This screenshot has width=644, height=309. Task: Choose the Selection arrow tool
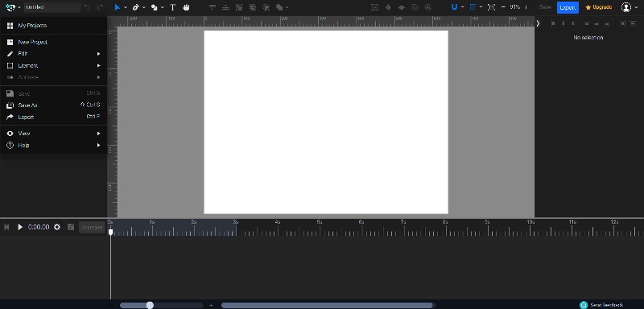[x=118, y=7]
